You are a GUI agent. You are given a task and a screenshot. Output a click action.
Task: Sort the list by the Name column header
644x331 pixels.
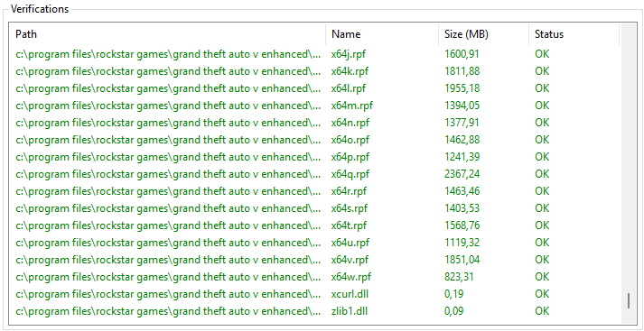pyautogui.click(x=382, y=34)
